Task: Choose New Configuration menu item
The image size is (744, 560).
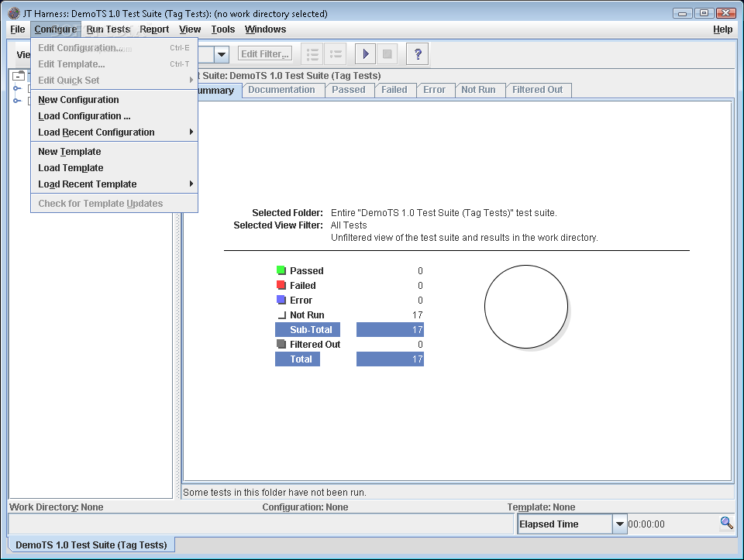Action: pyautogui.click(x=115, y=100)
